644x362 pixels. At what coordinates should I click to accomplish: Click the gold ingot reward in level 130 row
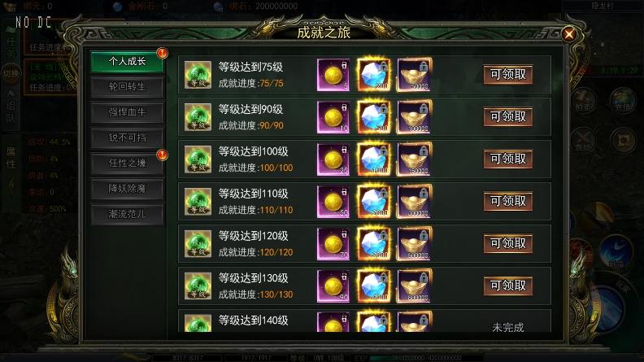(x=414, y=286)
